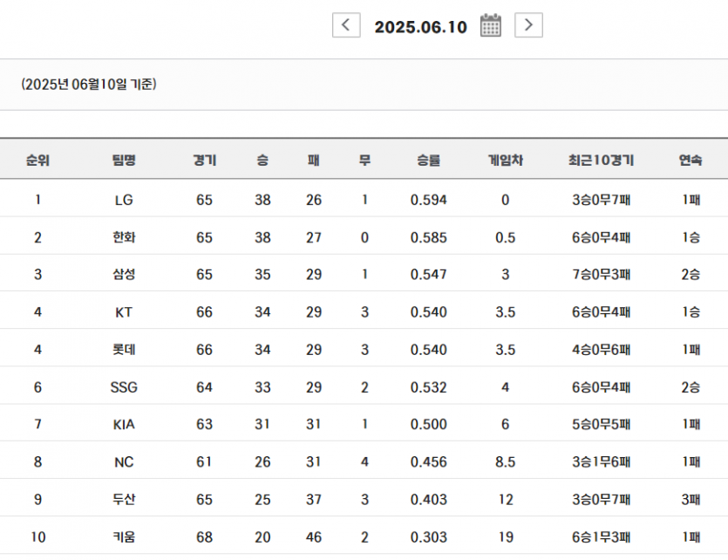The height and width of the screenshot is (560, 728).
Task: Click KIA's win rate 0.500
Action: (429, 425)
